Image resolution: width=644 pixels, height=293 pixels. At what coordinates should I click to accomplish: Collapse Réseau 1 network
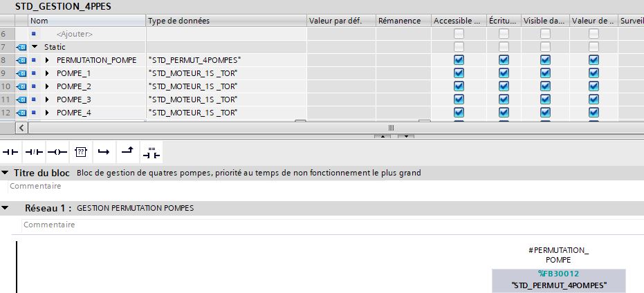click(x=5, y=208)
